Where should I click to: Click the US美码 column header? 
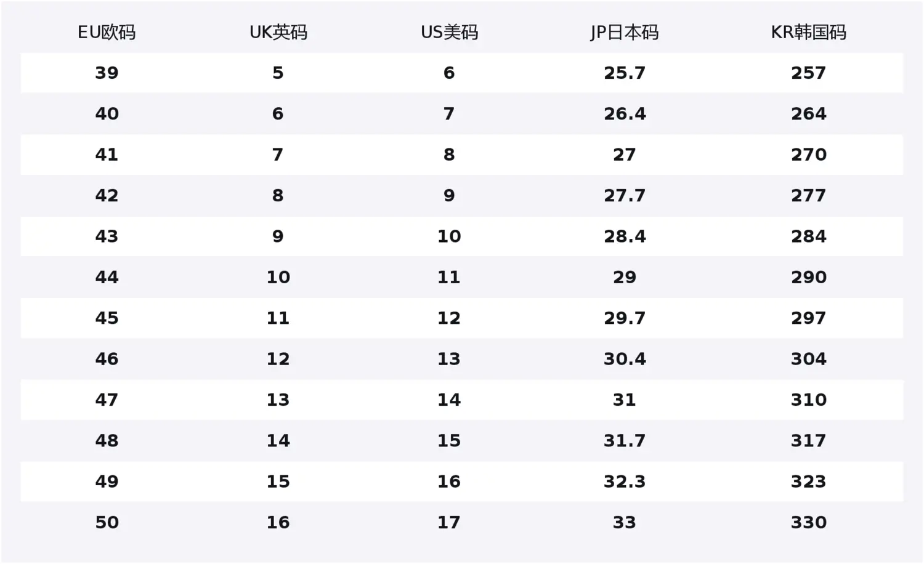[x=449, y=32]
